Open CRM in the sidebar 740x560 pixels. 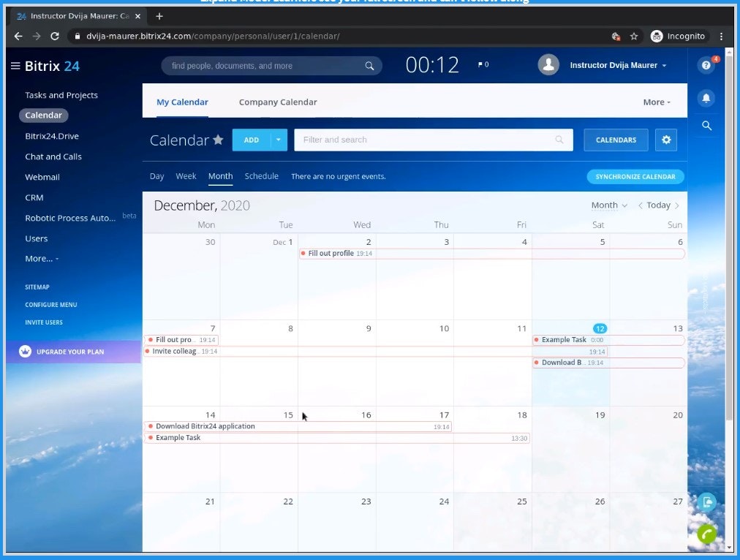[34, 197]
